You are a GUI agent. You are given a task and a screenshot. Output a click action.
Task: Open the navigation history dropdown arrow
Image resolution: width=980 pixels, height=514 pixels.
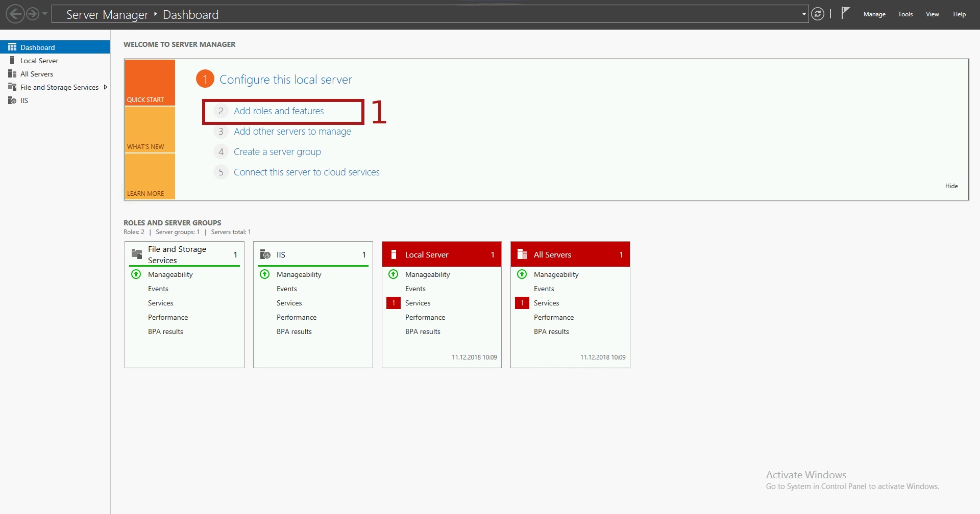coord(45,14)
